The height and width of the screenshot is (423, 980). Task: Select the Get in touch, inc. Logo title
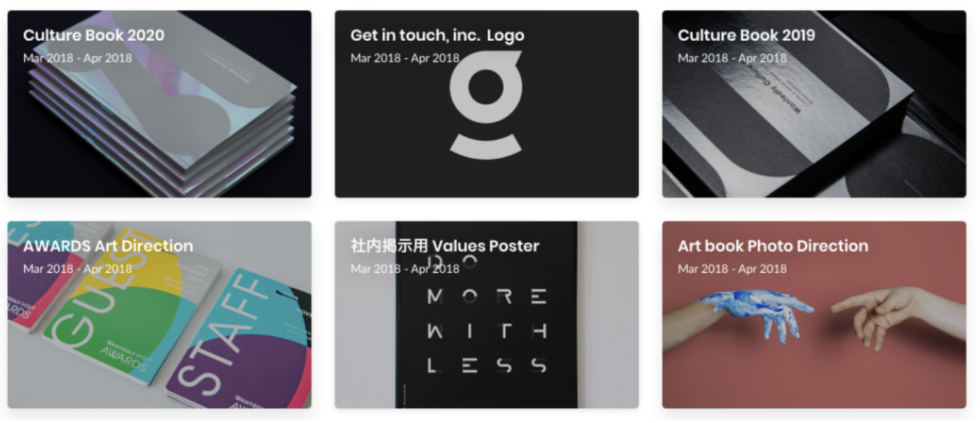[438, 35]
